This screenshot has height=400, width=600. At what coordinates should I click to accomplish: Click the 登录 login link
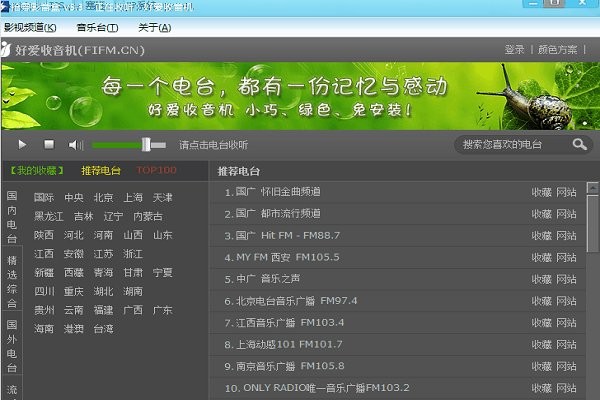[x=514, y=49]
